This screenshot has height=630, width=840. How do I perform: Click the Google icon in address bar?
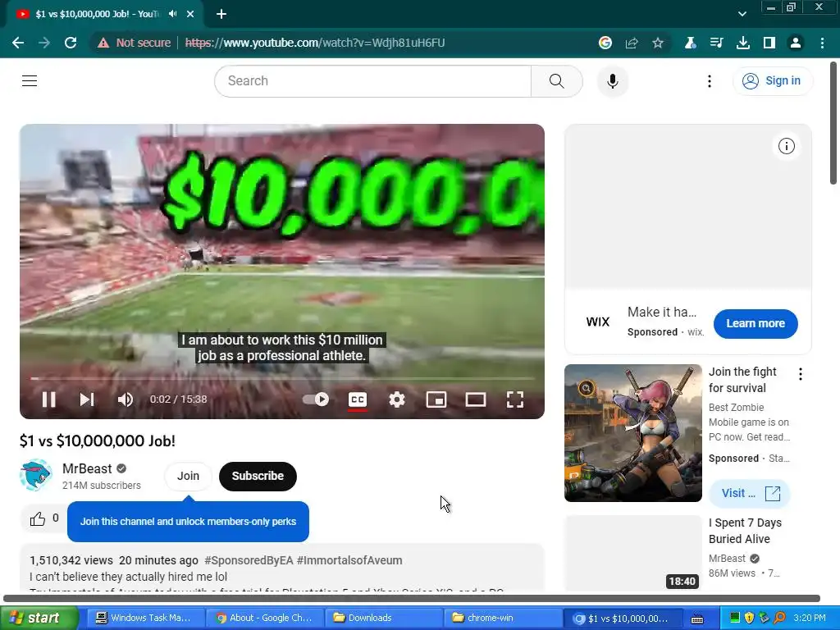(605, 43)
